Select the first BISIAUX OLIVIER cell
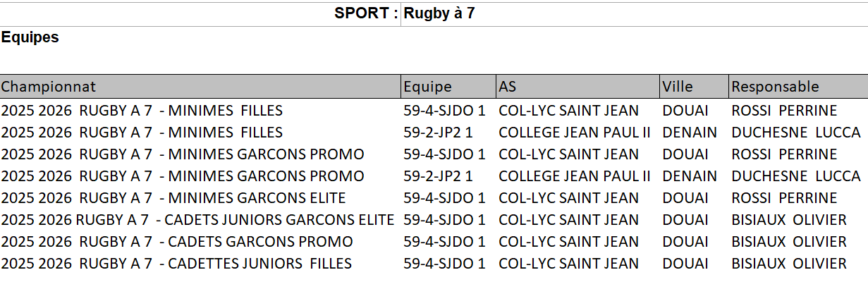This screenshot has width=868, height=282. click(788, 220)
